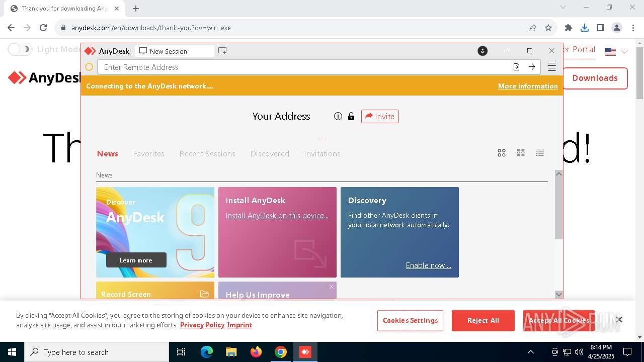
Task: Open Chrome profile avatar
Action: pos(617,28)
